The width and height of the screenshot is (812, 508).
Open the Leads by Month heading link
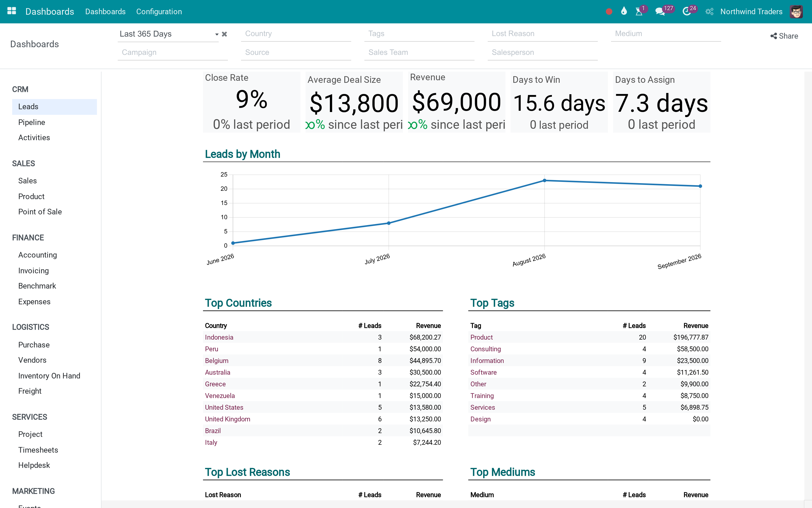coord(243,154)
